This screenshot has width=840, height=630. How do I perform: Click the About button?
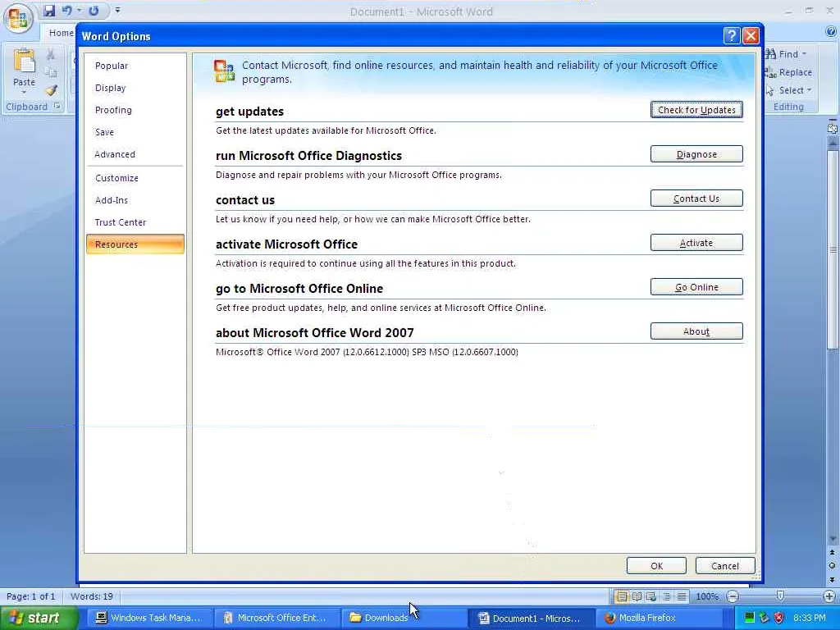click(696, 331)
